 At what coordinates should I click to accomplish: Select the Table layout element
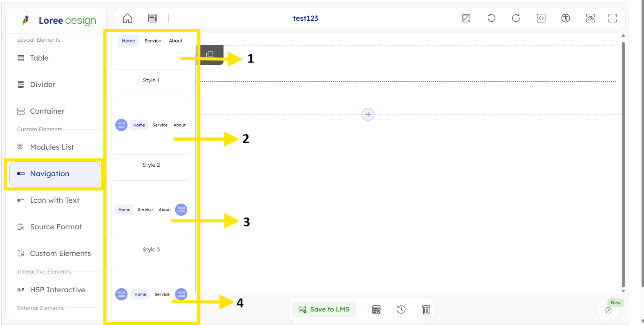pos(39,58)
